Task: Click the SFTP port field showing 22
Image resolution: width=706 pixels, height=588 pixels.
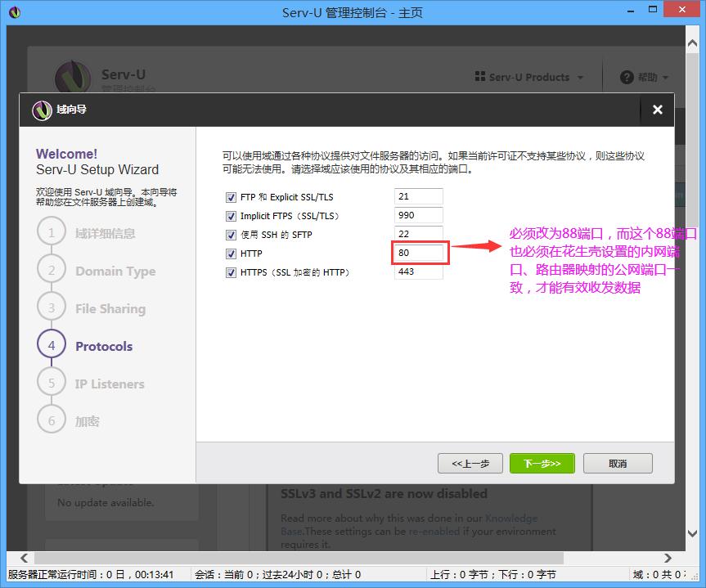Action: pos(419,234)
